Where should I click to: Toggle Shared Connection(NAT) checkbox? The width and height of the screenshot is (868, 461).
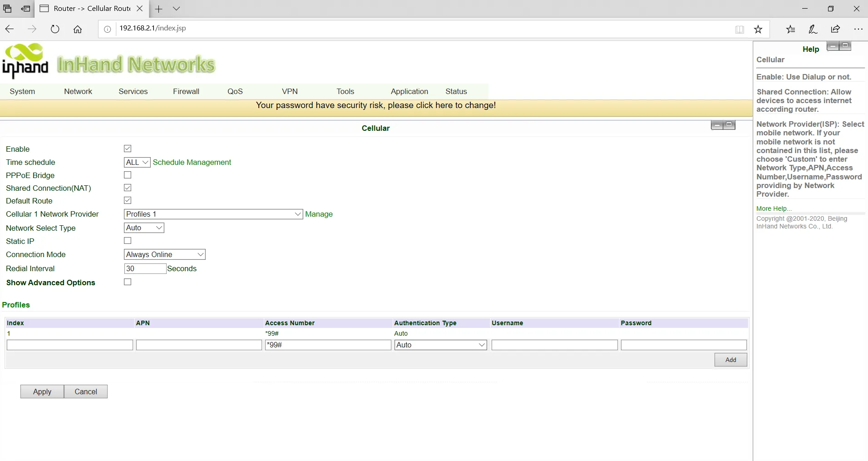point(128,188)
